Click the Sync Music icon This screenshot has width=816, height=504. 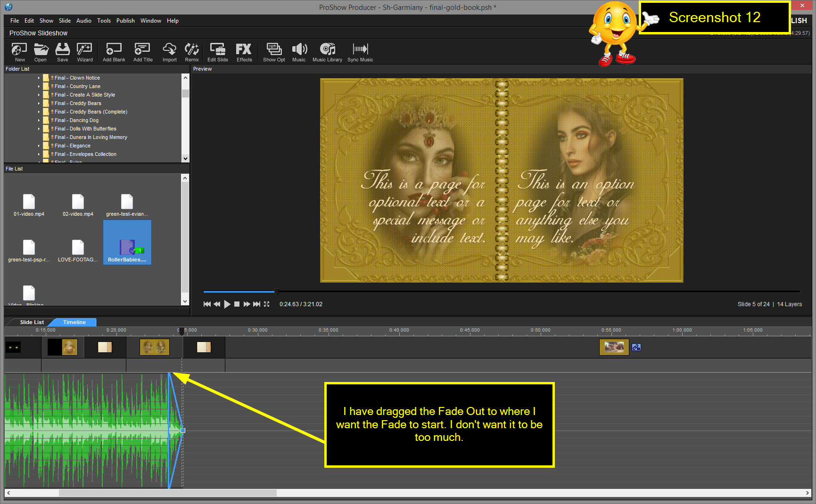coord(360,52)
